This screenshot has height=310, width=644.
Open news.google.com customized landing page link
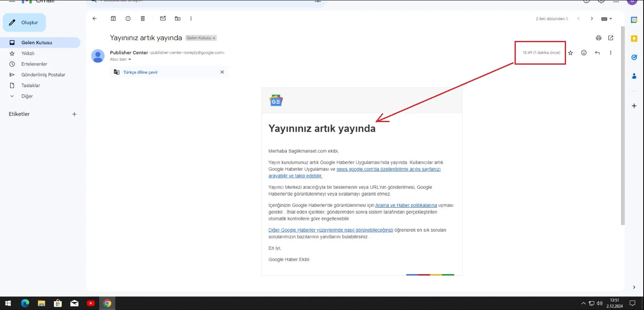[354, 173]
